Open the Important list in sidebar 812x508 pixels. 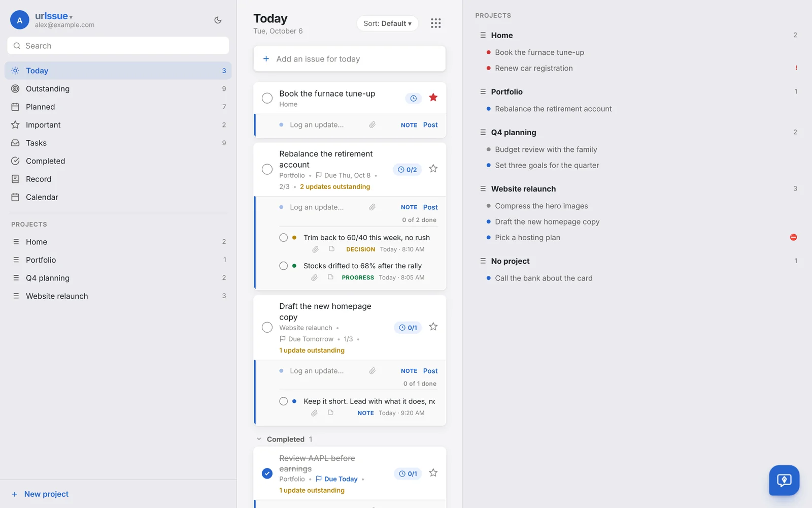pos(118,125)
